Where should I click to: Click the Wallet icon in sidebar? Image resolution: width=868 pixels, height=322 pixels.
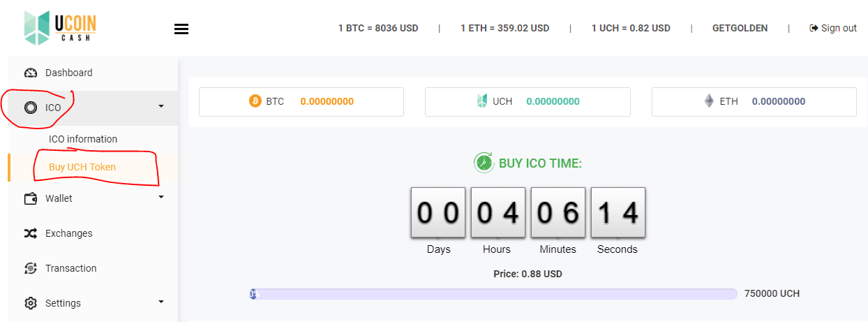point(31,198)
